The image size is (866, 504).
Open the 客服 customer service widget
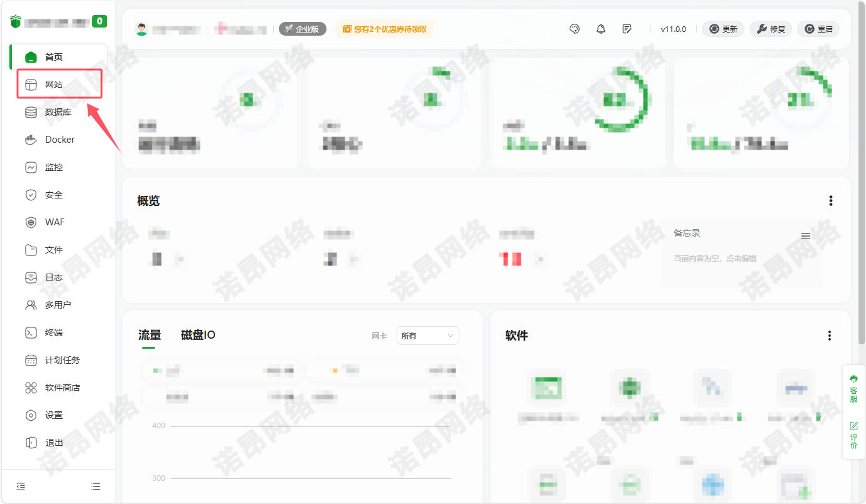pos(853,389)
